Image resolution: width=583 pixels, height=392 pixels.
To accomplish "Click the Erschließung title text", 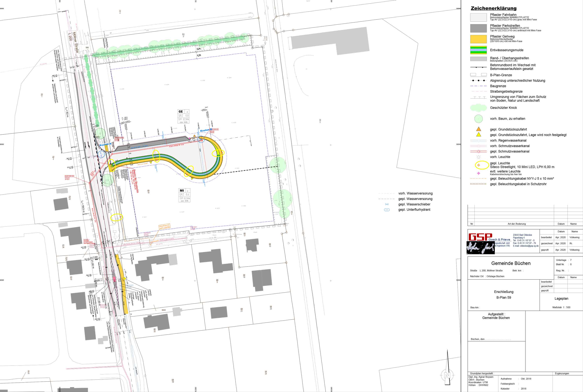I will [504, 292].
